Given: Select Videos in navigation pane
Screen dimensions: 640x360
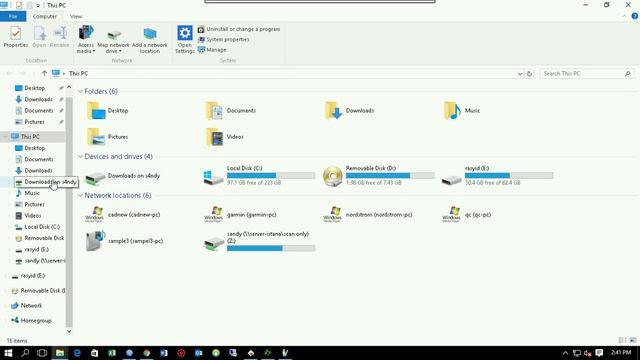Looking at the screenshot, I should (x=33, y=216).
